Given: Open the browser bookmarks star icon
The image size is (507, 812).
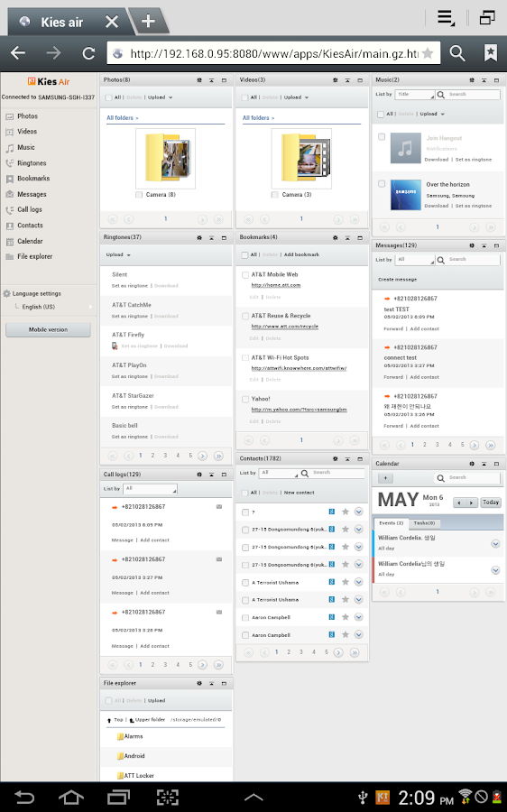Looking at the screenshot, I should (x=490, y=53).
